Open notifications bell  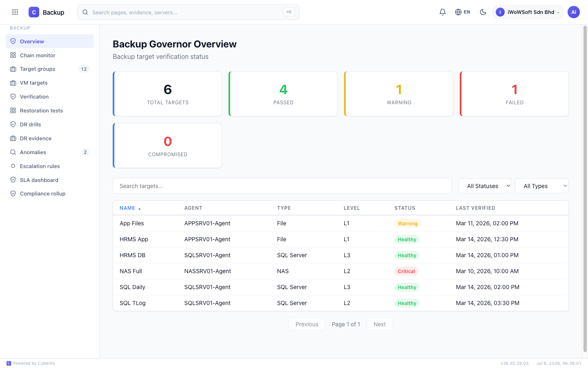click(443, 12)
